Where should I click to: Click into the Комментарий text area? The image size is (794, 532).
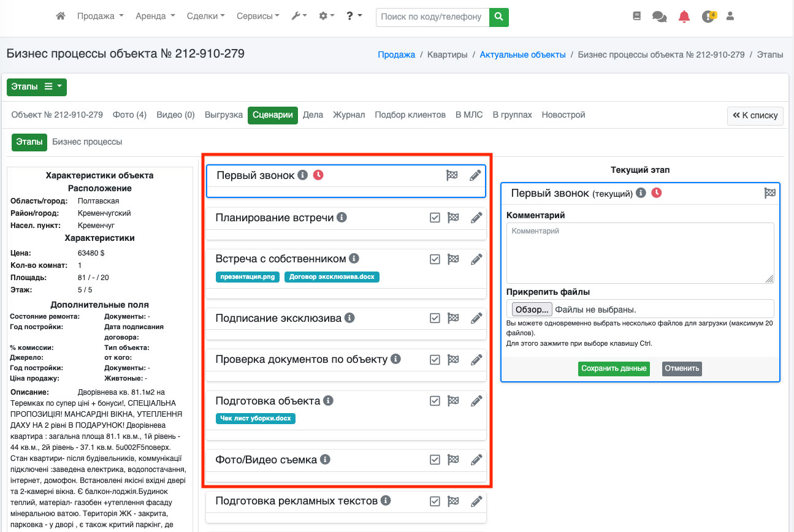click(x=640, y=253)
